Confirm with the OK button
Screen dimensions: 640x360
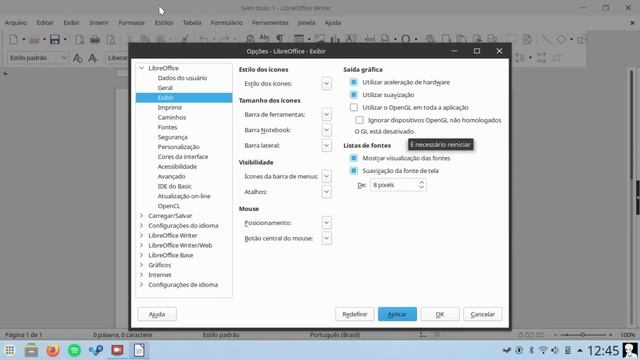point(440,314)
